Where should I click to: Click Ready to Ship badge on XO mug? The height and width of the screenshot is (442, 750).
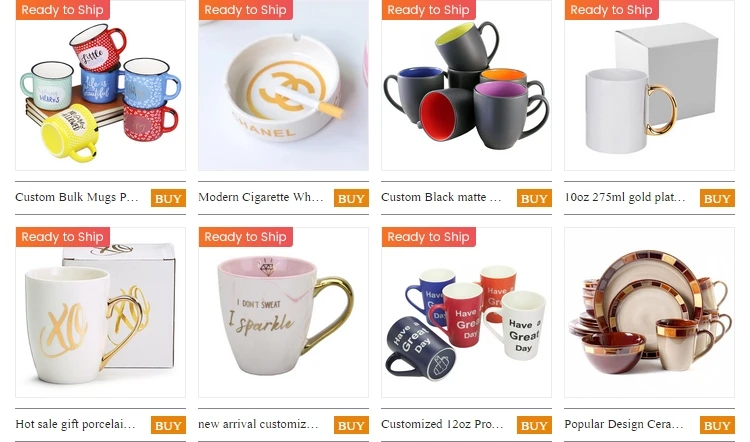click(x=63, y=237)
